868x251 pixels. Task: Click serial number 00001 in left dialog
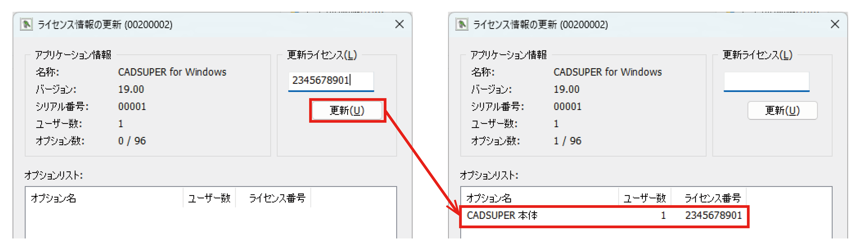132,106
